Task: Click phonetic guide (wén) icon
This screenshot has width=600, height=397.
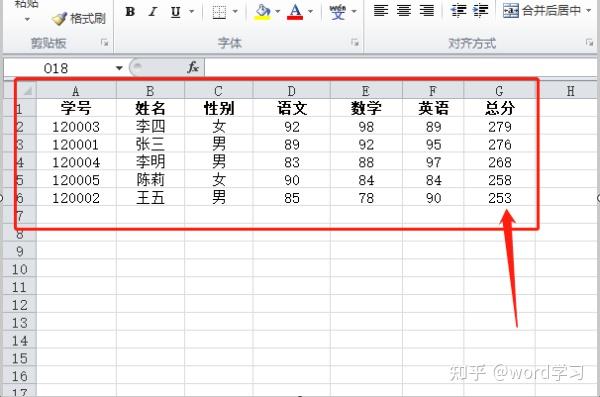Action: tap(338, 12)
